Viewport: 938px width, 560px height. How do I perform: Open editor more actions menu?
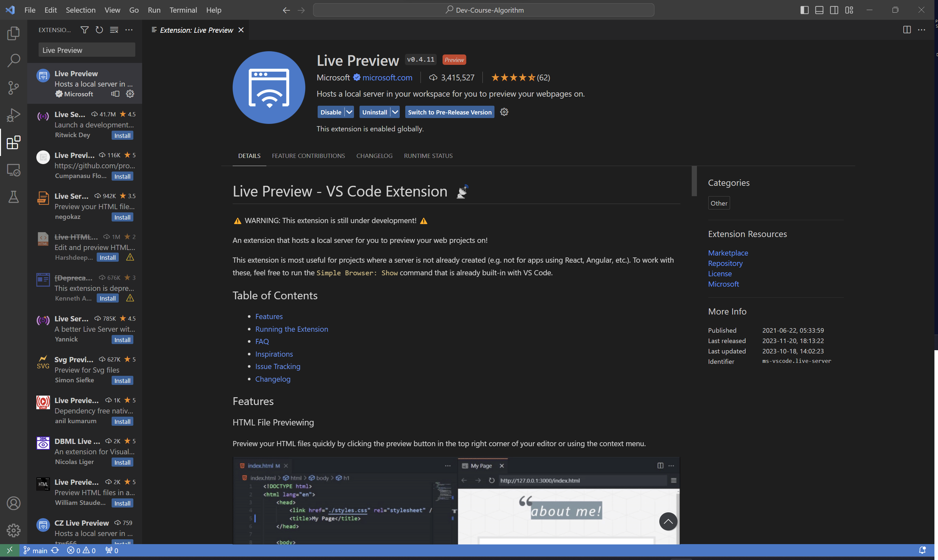[921, 30]
